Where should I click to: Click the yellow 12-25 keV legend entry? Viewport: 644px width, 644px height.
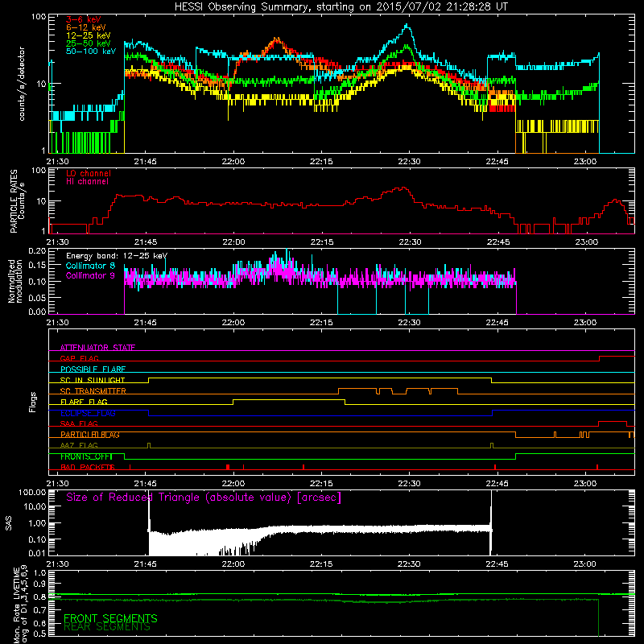pyautogui.click(x=89, y=35)
